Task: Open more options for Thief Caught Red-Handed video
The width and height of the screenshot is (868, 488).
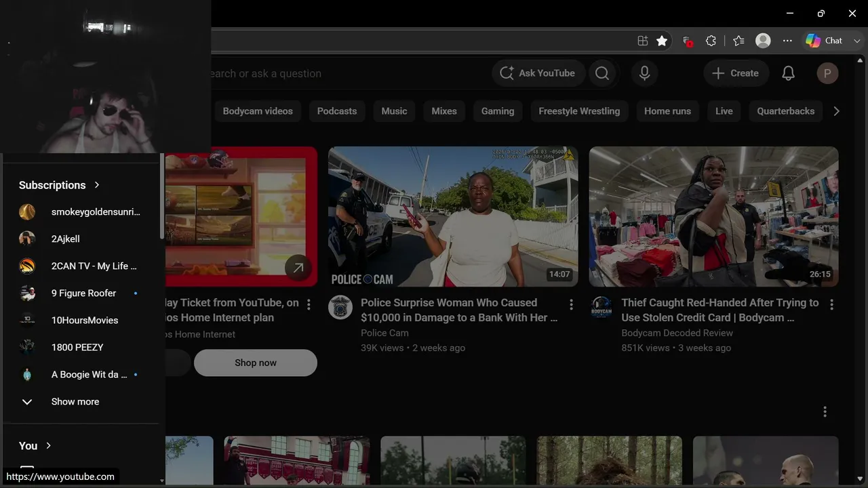Action: 831,304
